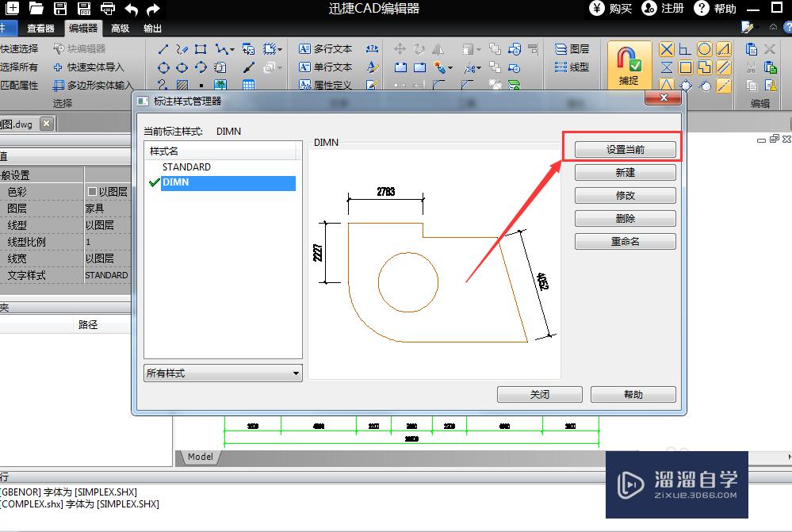Open the 所有样式 style filter dropdown
Screen dimensions: 792x532
(223, 373)
